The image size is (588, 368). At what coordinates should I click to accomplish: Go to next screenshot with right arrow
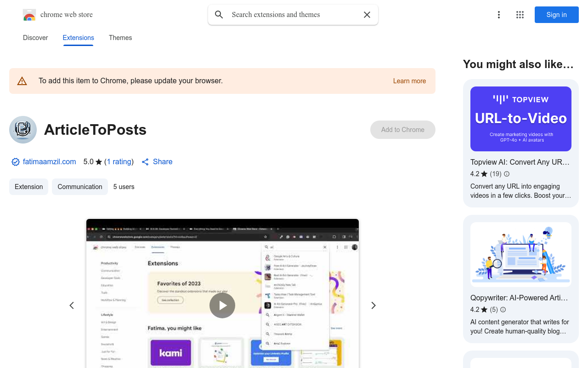[x=373, y=305]
